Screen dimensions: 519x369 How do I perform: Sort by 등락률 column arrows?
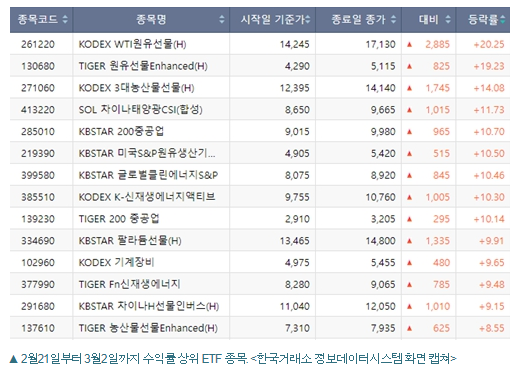[503, 19]
